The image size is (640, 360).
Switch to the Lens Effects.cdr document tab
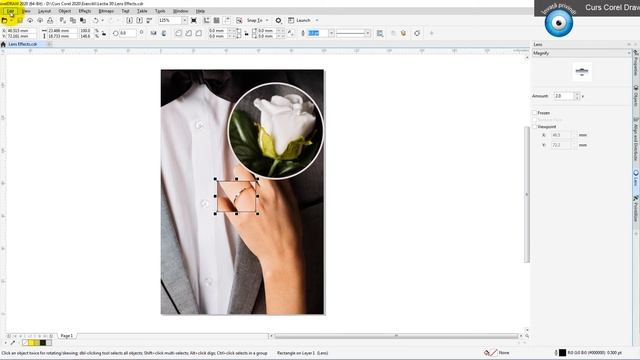[23, 44]
